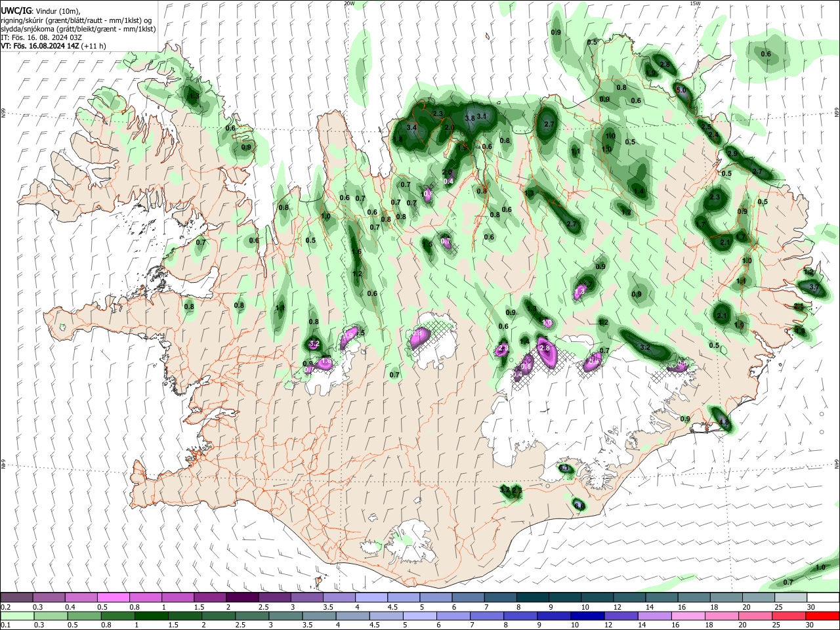Click the 'UWC/IG: Vindur (10m)' title text
840x630 pixels.
(x=39, y=11)
